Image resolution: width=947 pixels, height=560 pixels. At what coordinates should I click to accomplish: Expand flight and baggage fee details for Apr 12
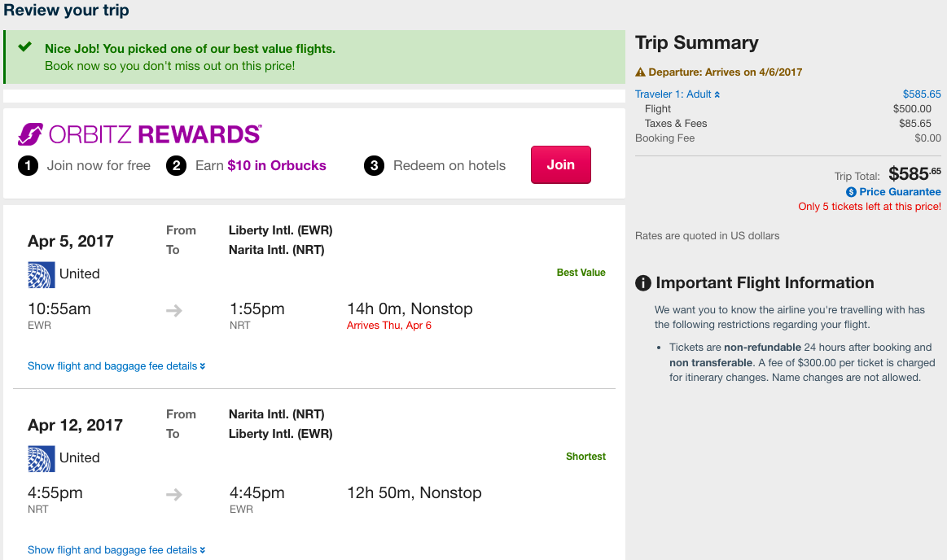[116, 549]
